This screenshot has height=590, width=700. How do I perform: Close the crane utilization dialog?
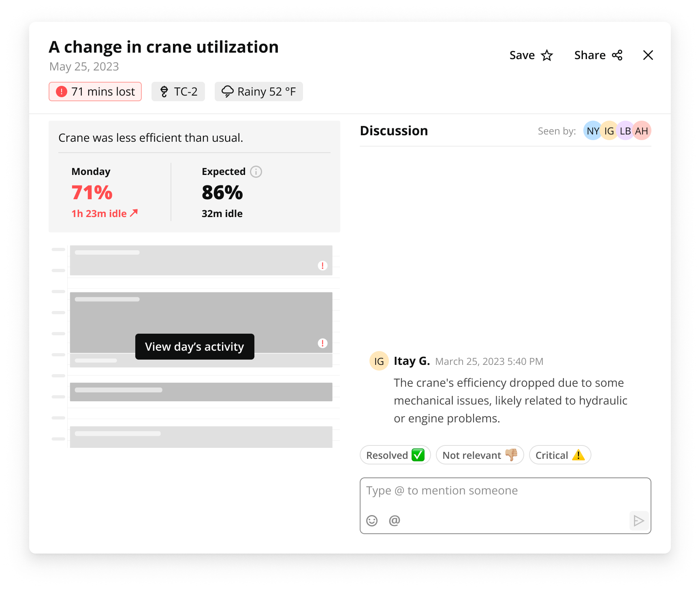coord(648,55)
